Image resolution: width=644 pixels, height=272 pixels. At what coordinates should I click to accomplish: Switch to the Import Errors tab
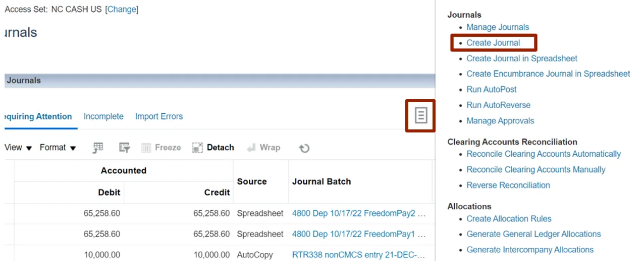coord(158,116)
